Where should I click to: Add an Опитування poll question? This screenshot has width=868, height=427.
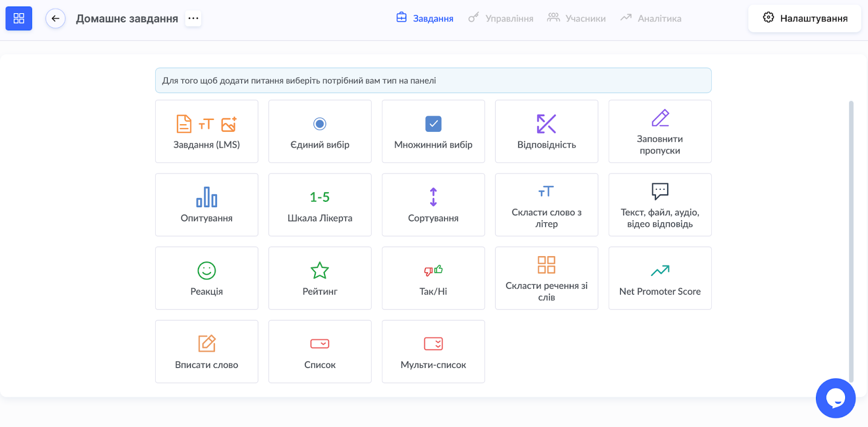207,205
